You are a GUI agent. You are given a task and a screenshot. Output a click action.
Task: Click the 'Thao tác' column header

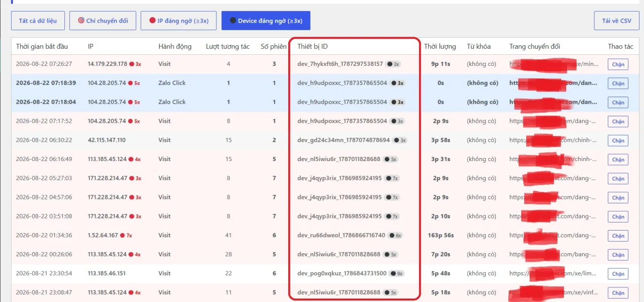620,46
